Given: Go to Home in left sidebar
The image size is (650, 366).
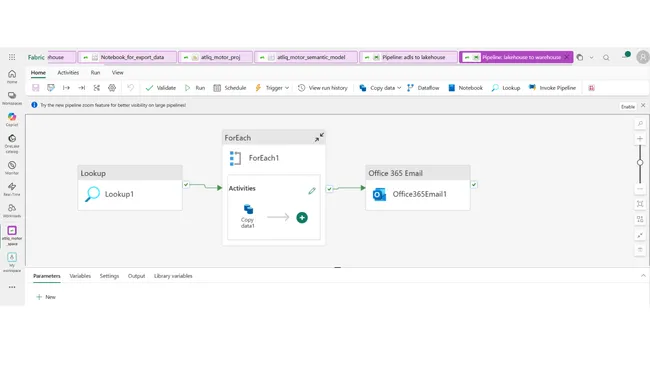Looking at the screenshot, I should (x=12, y=76).
